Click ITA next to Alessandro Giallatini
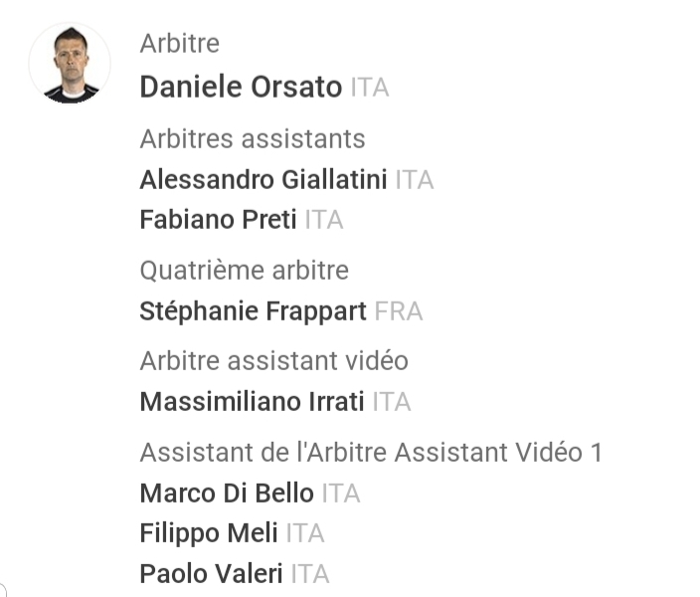 (x=415, y=180)
